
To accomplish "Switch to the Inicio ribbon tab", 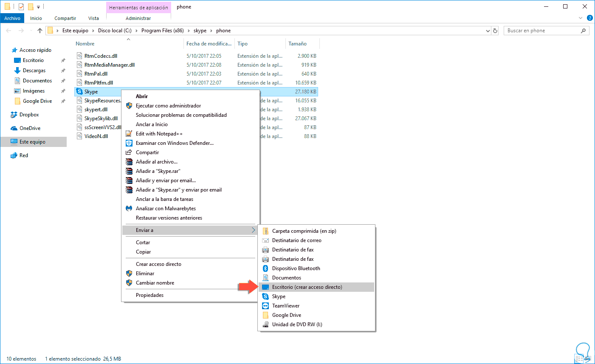I will tap(36, 18).
